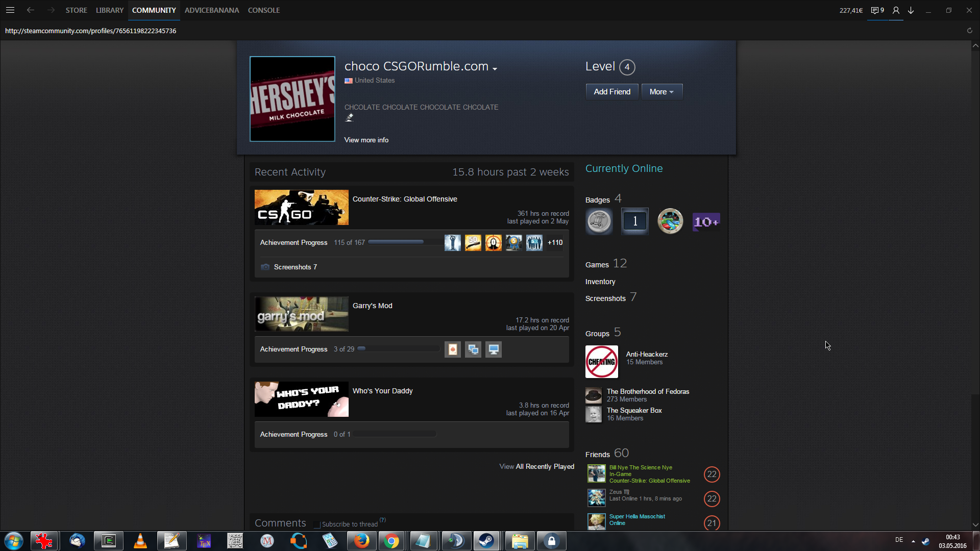The image size is (980, 551).
Task: Open the downloads arrow icon
Action: pos(911,10)
